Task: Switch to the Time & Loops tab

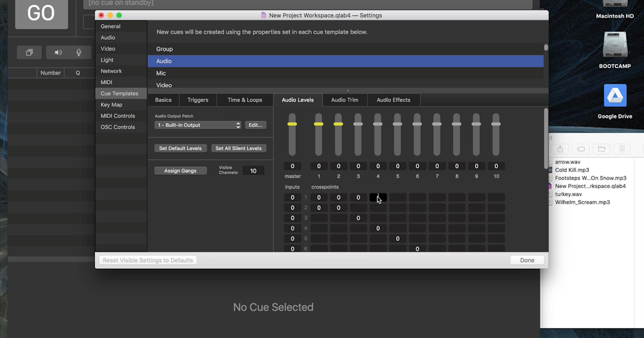Action: pos(245,100)
